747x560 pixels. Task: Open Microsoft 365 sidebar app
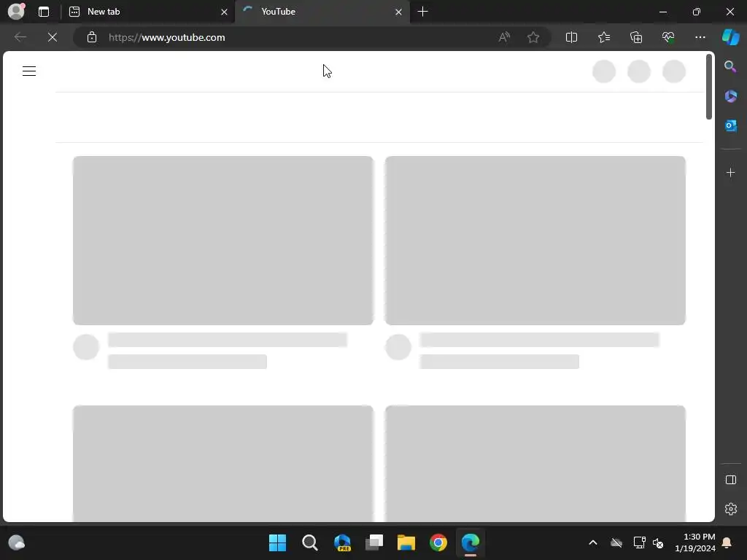(731, 96)
